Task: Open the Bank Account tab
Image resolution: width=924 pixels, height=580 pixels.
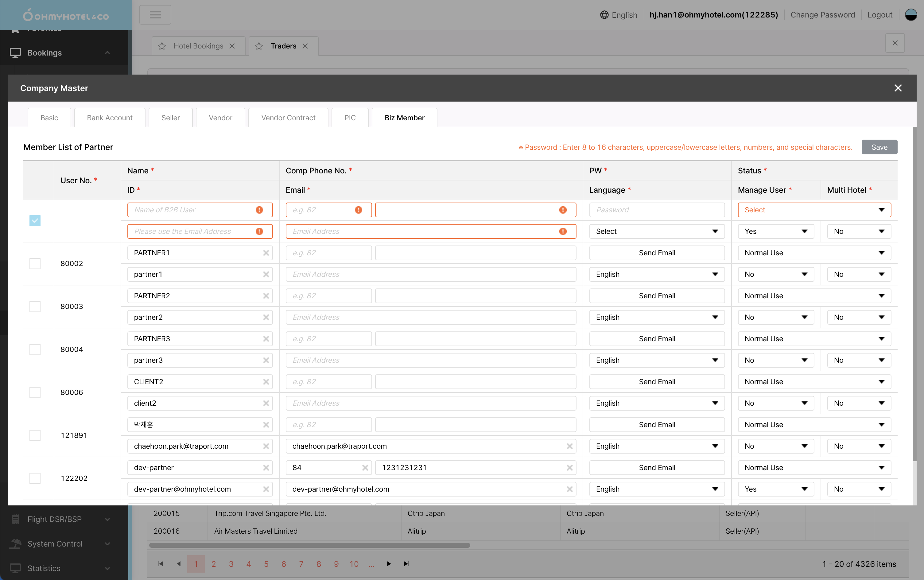Action: pyautogui.click(x=109, y=118)
